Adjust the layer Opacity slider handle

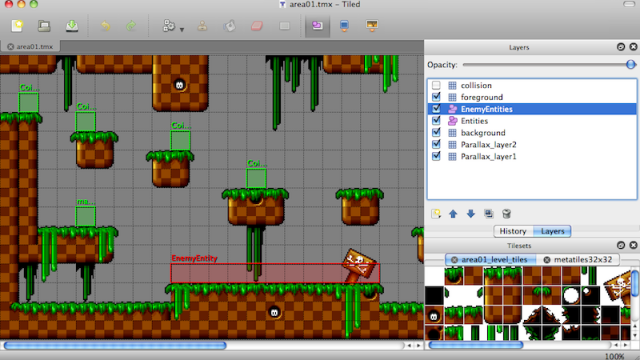point(631,64)
